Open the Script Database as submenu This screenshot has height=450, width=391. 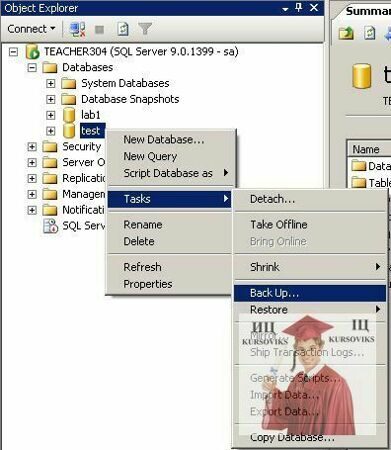170,173
